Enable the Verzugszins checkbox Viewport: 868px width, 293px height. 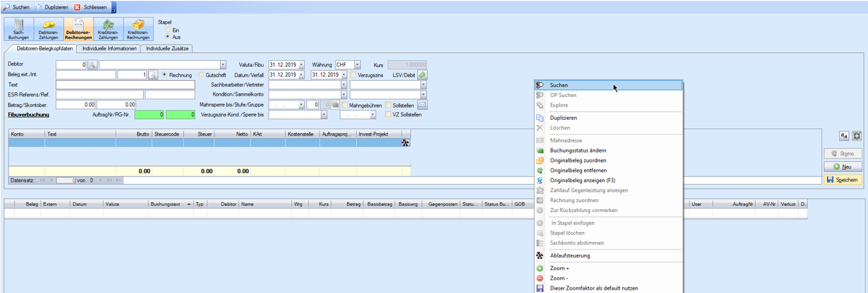[x=353, y=75]
